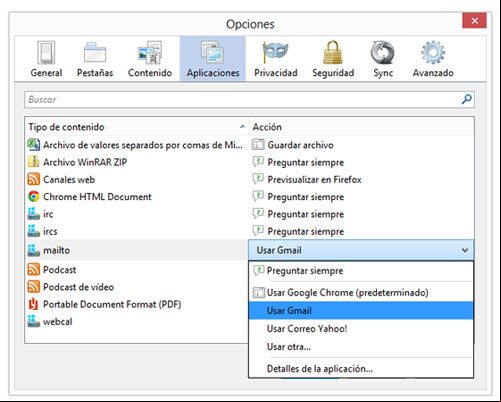This screenshot has height=402, width=501.
Task: Open the Sync arrows icon
Action: pos(383,53)
